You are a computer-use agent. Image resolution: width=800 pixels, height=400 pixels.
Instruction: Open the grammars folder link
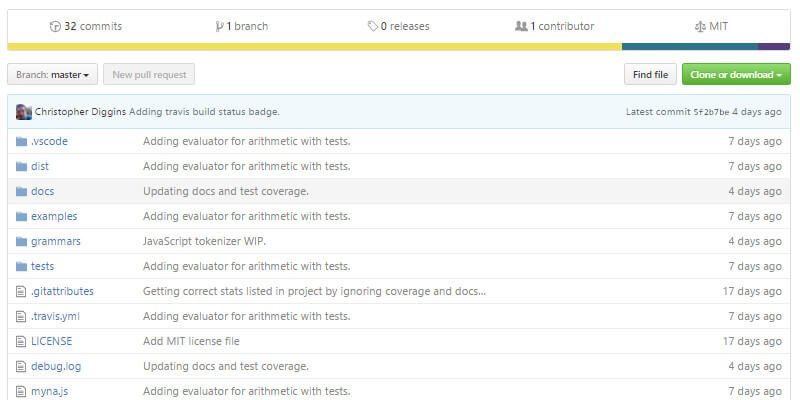coord(56,241)
